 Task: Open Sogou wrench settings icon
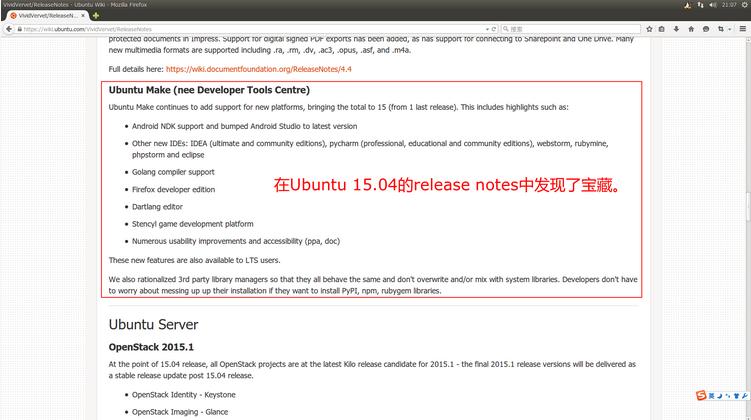pyautogui.click(x=744, y=396)
